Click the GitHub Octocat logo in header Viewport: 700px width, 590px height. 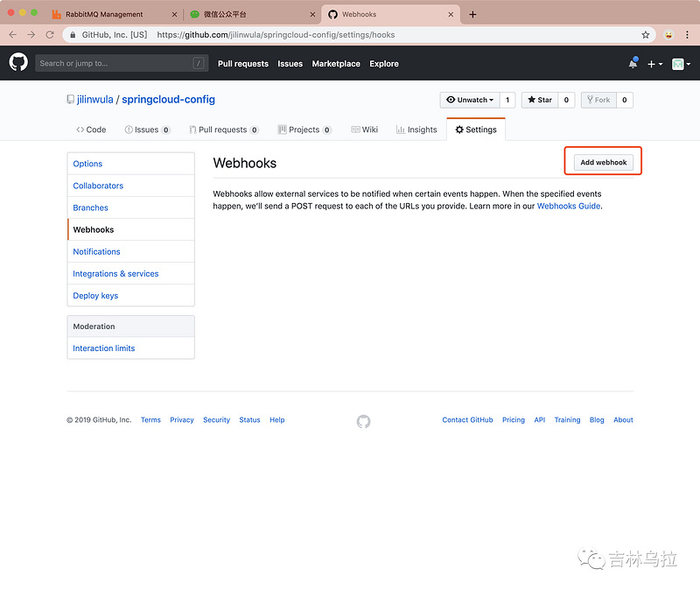click(x=18, y=62)
